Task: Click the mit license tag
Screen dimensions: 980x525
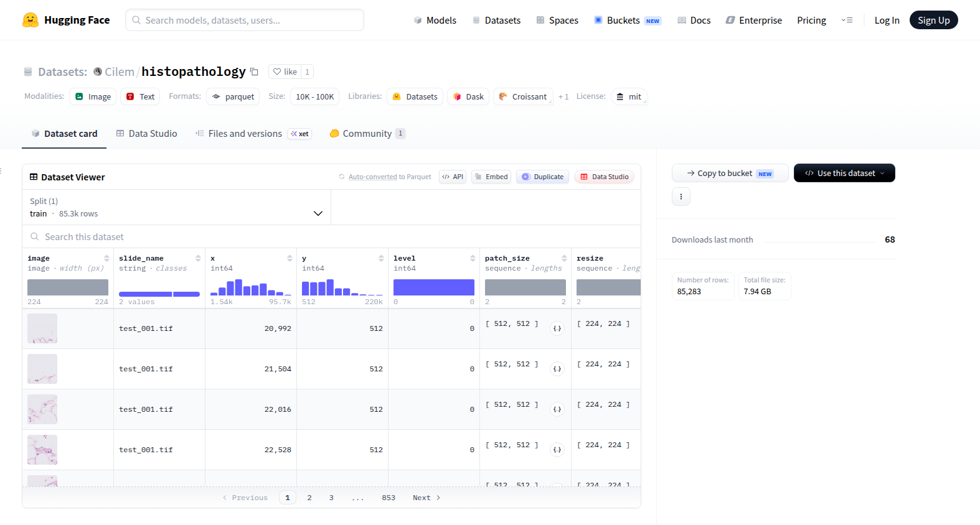Action: (x=629, y=96)
